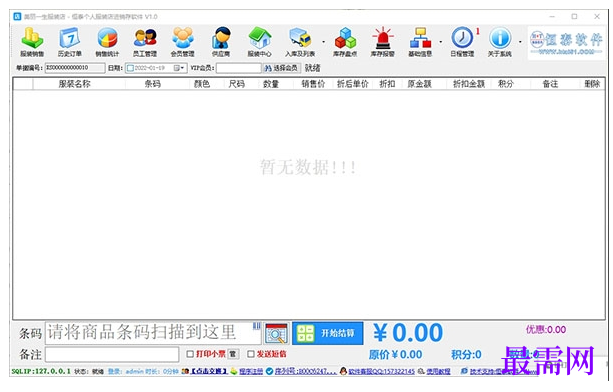Click the 程序注册 program registration link
The height and width of the screenshot is (392, 613).
tap(251, 371)
